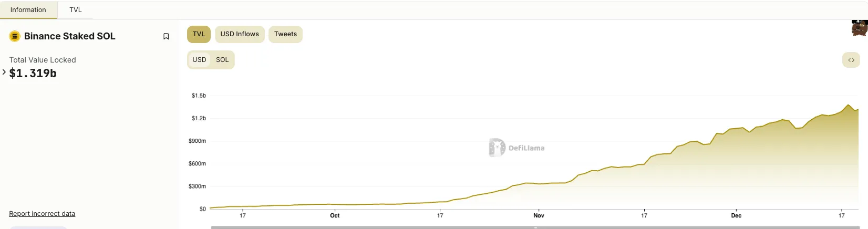868x229 pixels.
Task: Expand the Total Value Locked breakdown chevron
Action: (4, 72)
